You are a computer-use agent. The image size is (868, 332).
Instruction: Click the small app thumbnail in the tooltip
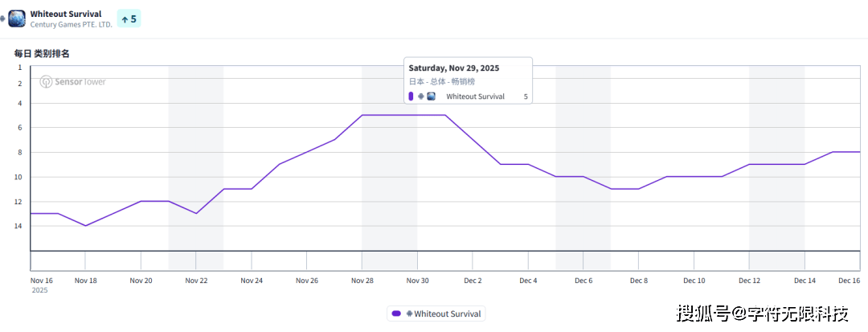coord(431,96)
